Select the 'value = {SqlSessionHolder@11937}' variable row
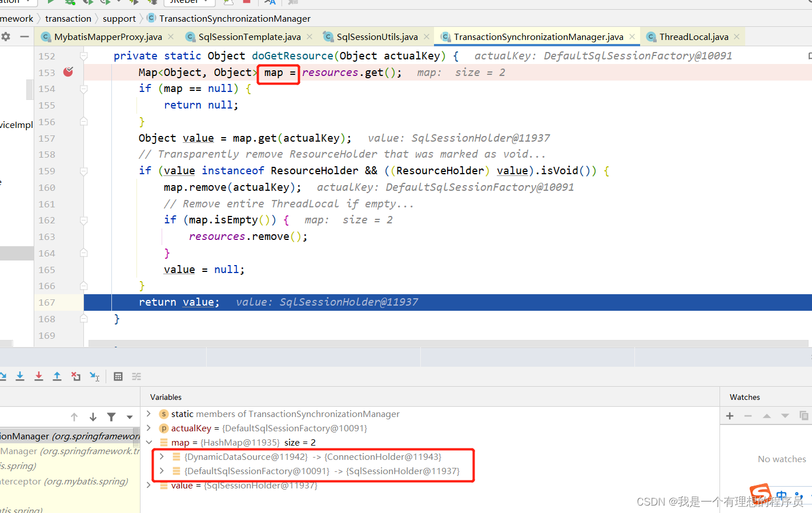This screenshot has height=513, width=812. [430, 485]
